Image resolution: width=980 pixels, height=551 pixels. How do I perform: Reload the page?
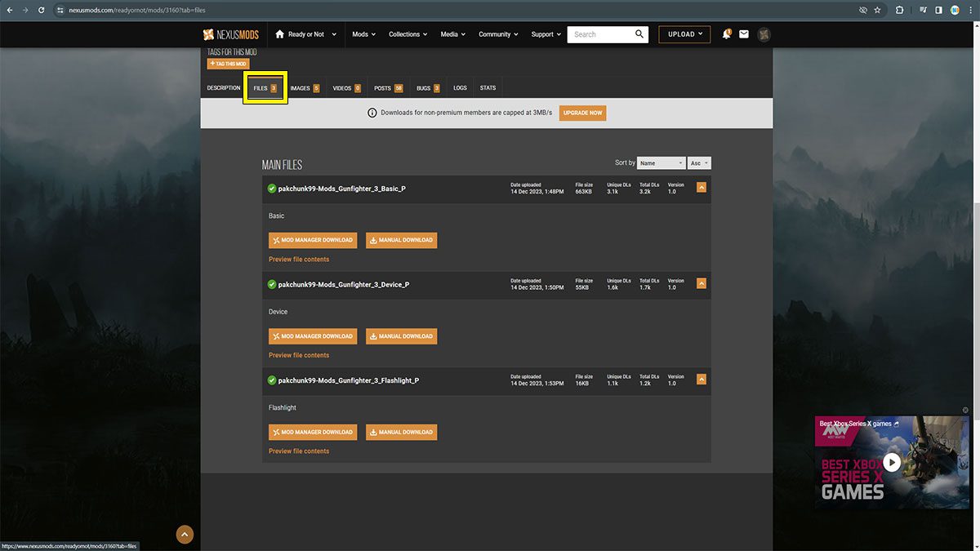click(x=40, y=10)
